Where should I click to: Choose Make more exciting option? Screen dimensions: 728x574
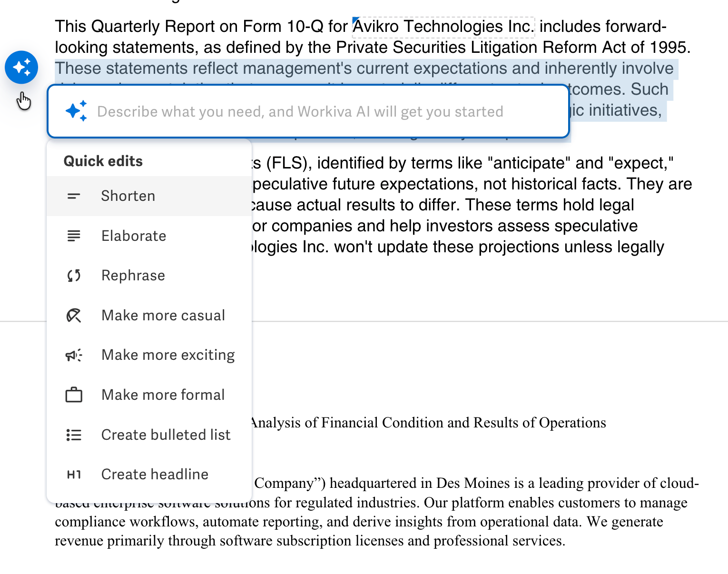point(149,355)
